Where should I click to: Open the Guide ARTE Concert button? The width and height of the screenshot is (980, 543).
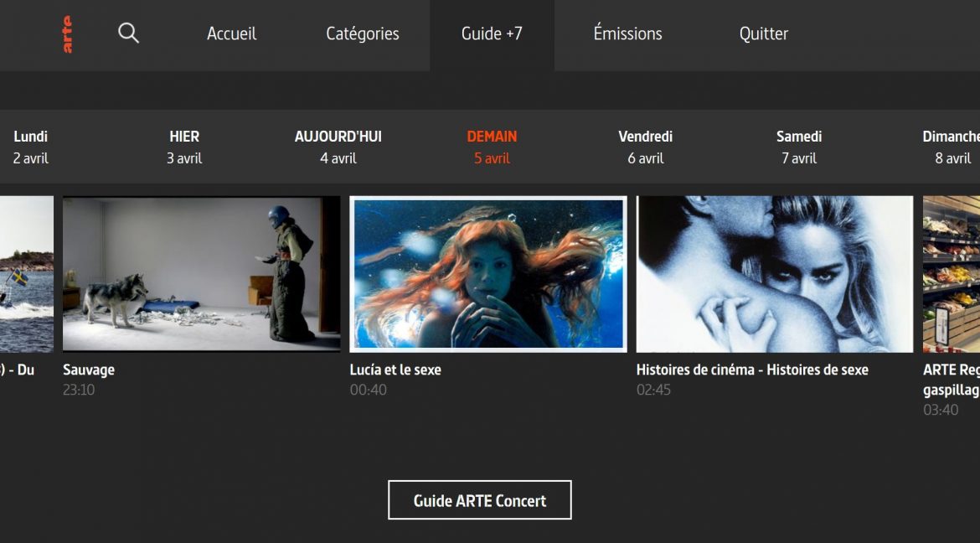[480, 499]
